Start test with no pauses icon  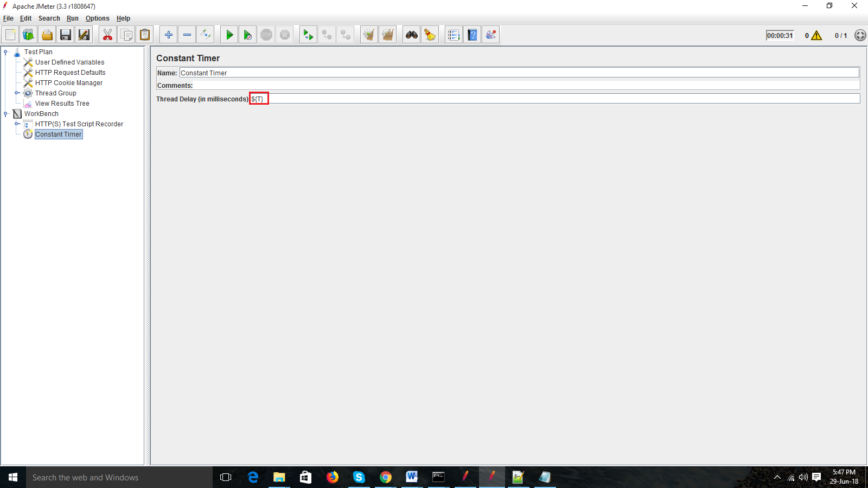coord(247,35)
